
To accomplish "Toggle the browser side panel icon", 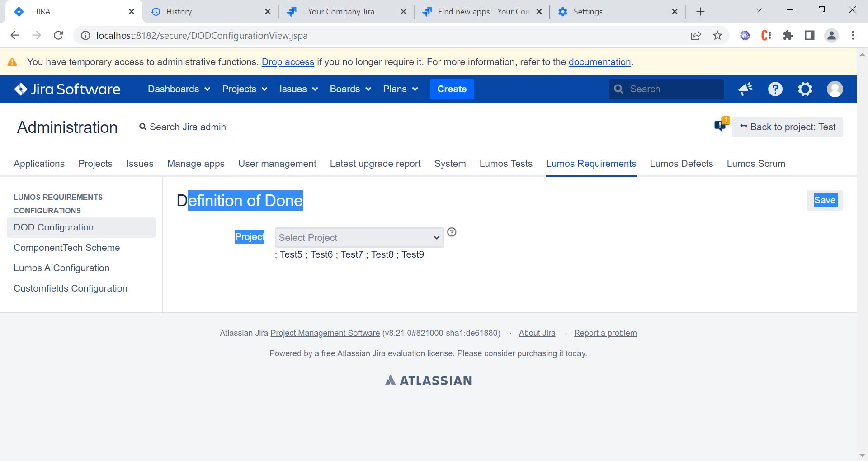I will pyautogui.click(x=810, y=35).
